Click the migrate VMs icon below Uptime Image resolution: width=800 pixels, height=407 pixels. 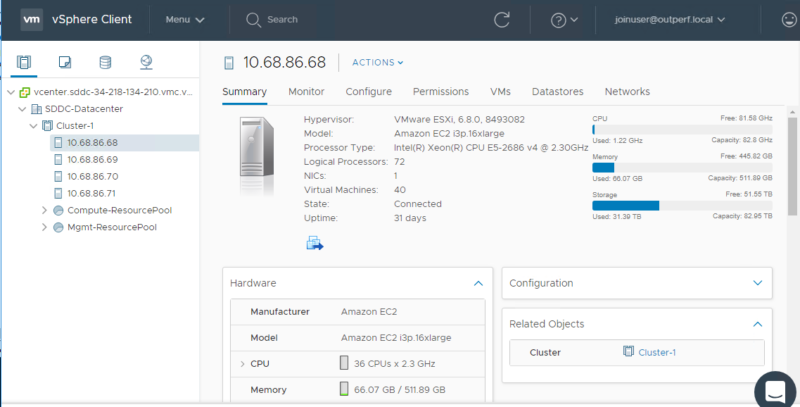point(315,243)
